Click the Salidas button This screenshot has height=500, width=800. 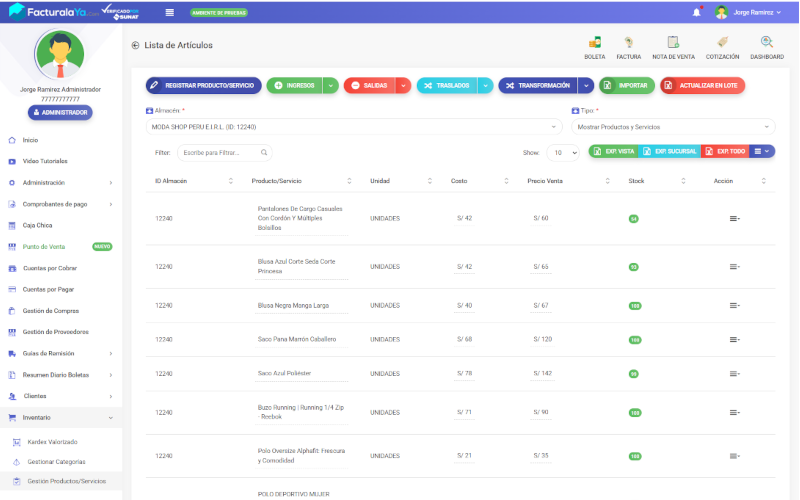pos(370,86)
